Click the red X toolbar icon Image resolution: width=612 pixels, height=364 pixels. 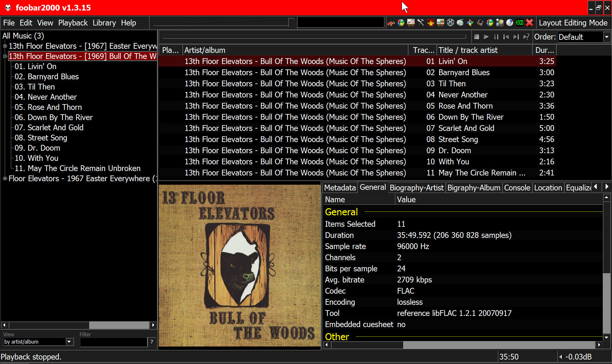(x=529, y=23)
